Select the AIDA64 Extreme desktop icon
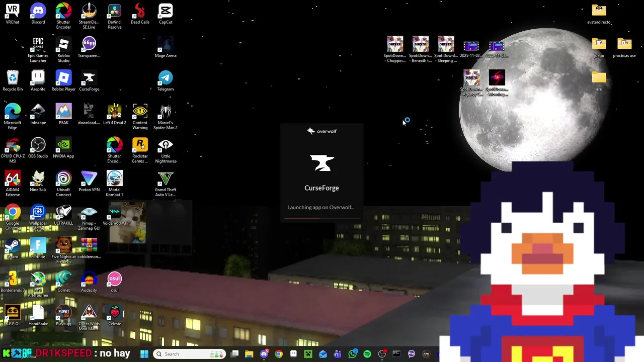Image resolution: width=644 pixels, height=362 pixels. (13, 184)
